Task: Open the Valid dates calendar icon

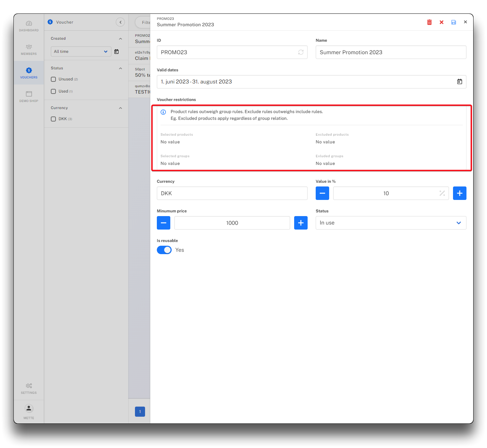Action: coord(459,82)
